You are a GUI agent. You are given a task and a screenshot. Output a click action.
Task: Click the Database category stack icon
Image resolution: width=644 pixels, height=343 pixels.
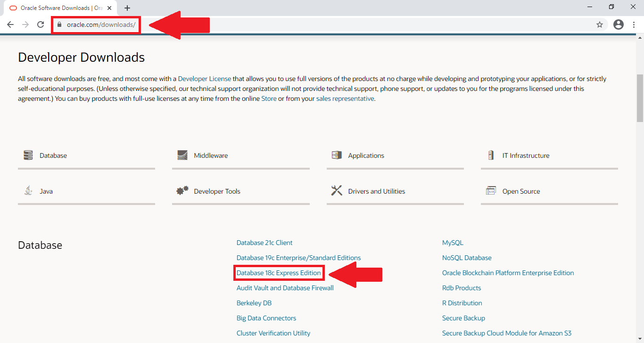point(28,155)
